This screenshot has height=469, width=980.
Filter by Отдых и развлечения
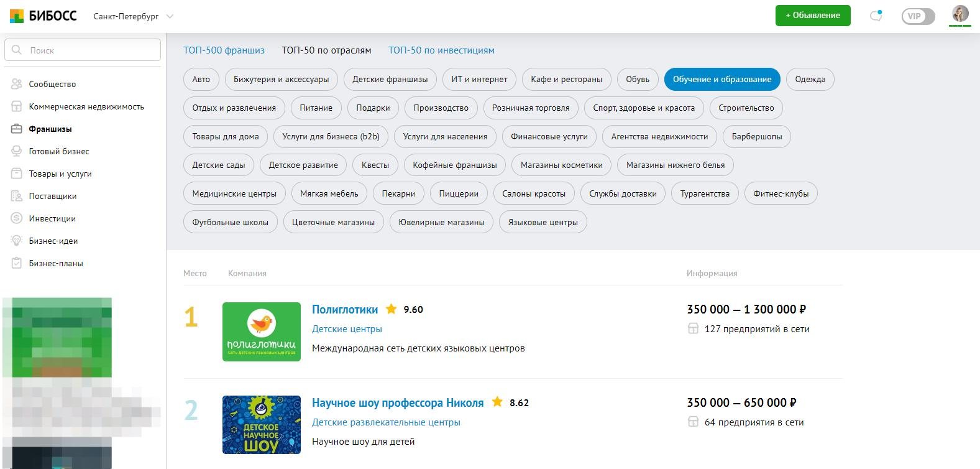point(234,108)
